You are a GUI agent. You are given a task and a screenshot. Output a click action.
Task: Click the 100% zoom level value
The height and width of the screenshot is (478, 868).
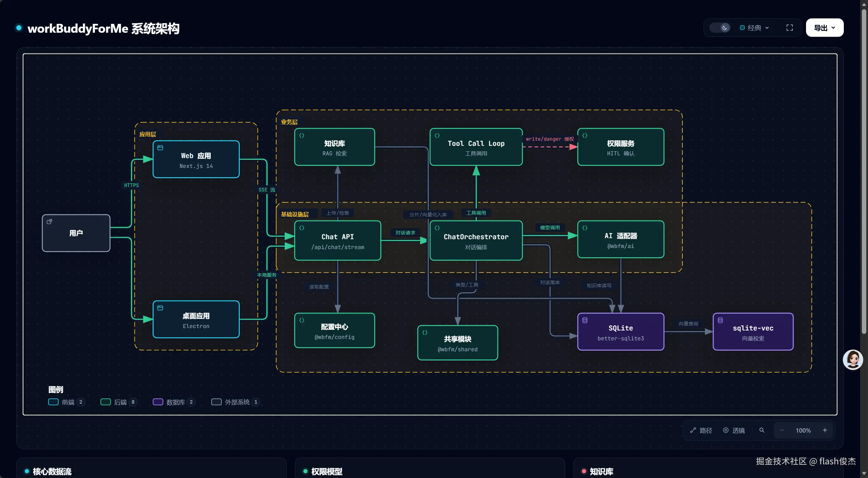(x=803, y=431)
